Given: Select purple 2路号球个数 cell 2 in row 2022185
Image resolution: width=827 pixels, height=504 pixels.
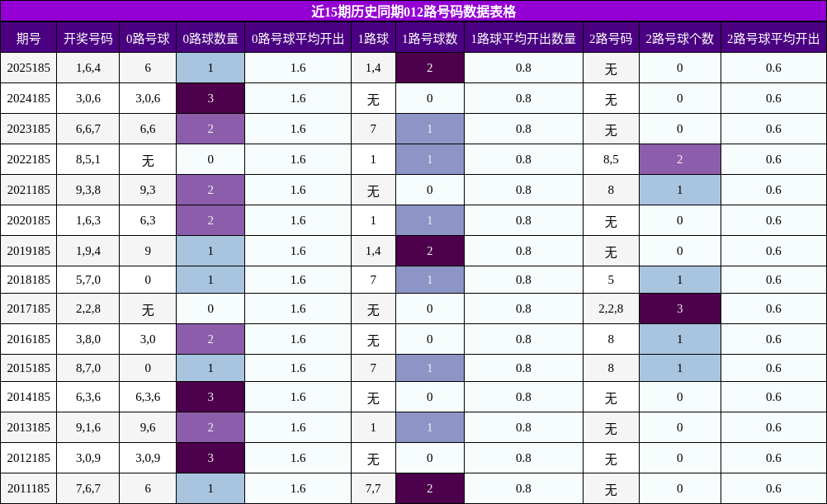Looking at the screenshot, I should tap(680, 159).
